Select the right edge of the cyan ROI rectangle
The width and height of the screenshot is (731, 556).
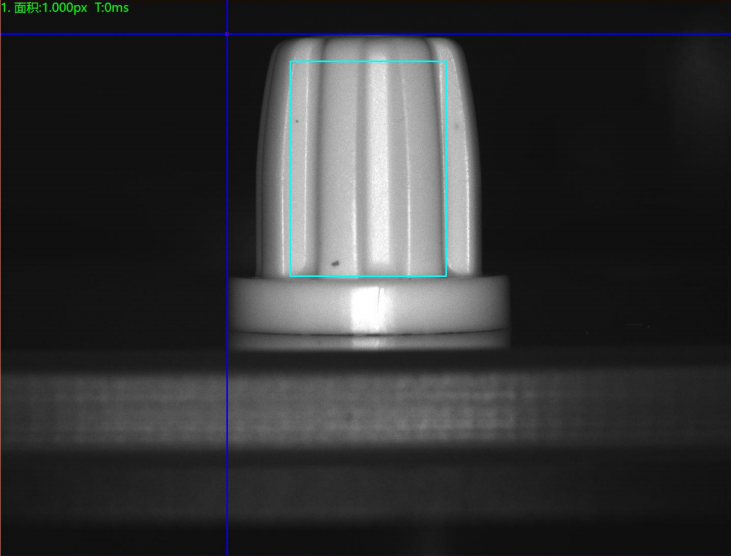446,170
